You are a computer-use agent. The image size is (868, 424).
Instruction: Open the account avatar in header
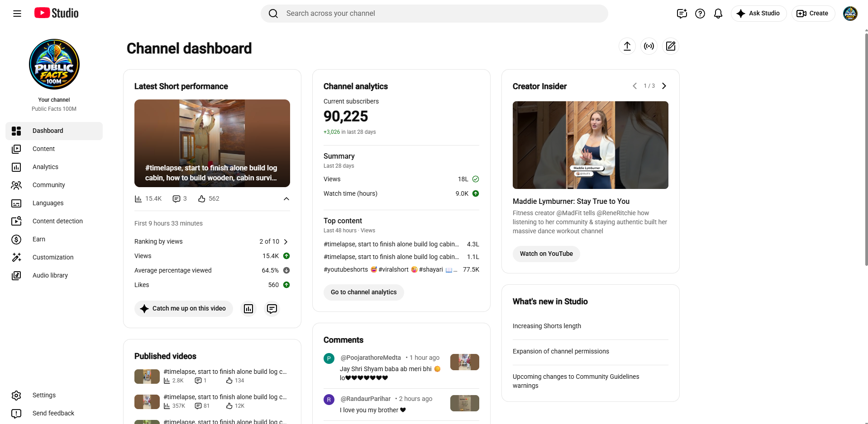click(850, 14)
